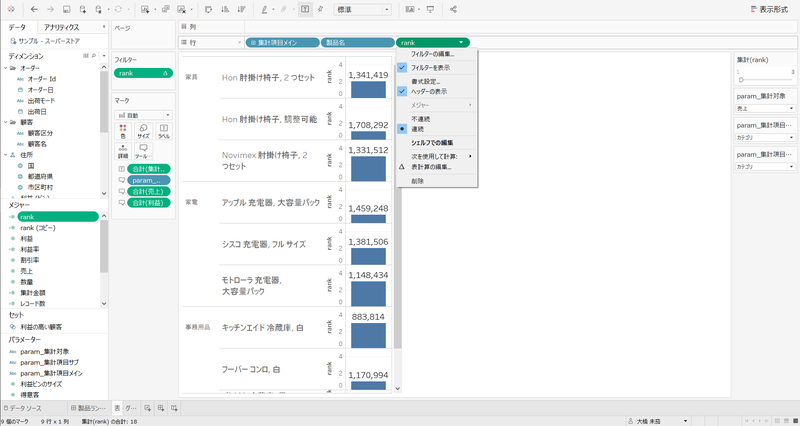Click the highlight pen toolbar icon
Screen dimensions: 800x426
click(264, 9)
